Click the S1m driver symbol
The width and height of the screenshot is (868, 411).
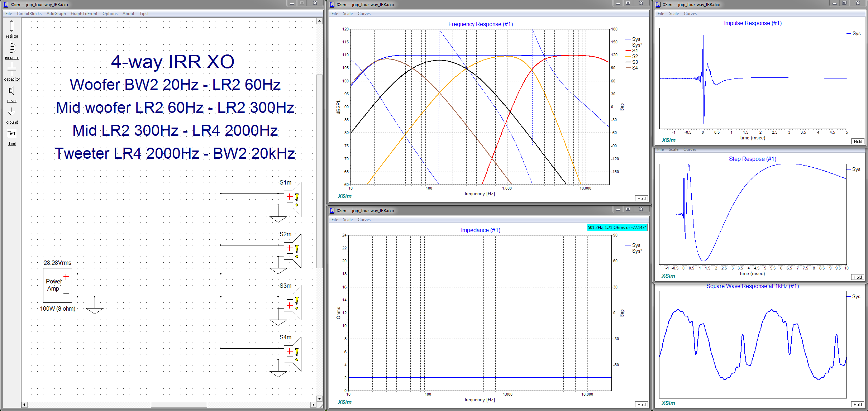(292, 200)
